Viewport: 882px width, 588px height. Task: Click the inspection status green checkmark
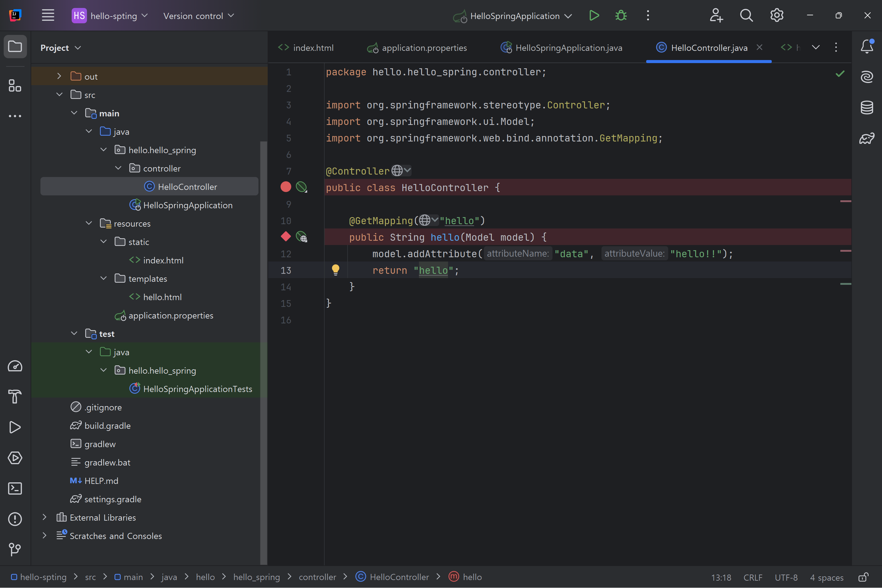coord(840,73)
